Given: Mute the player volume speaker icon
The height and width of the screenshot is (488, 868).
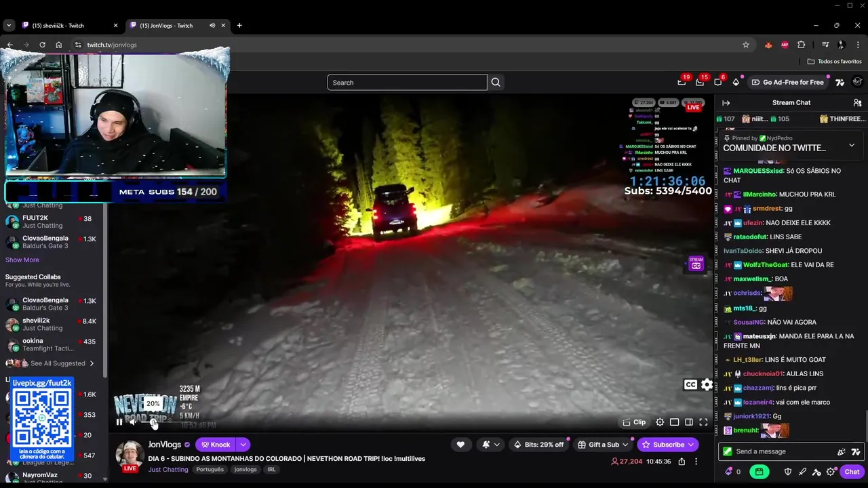Looking at the screenshot, I should [133, 422].
